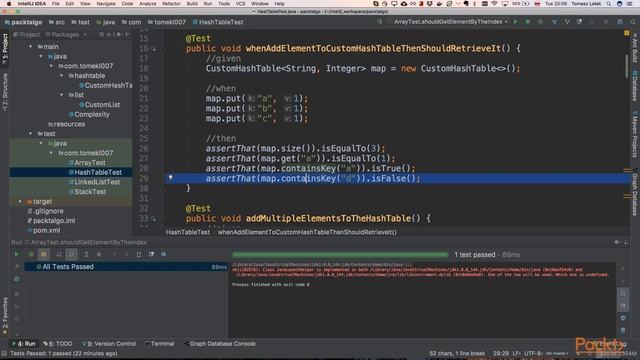640x360 pixels.
Task: Open the Terminal tool window tab
Action: tap(160, 344)
